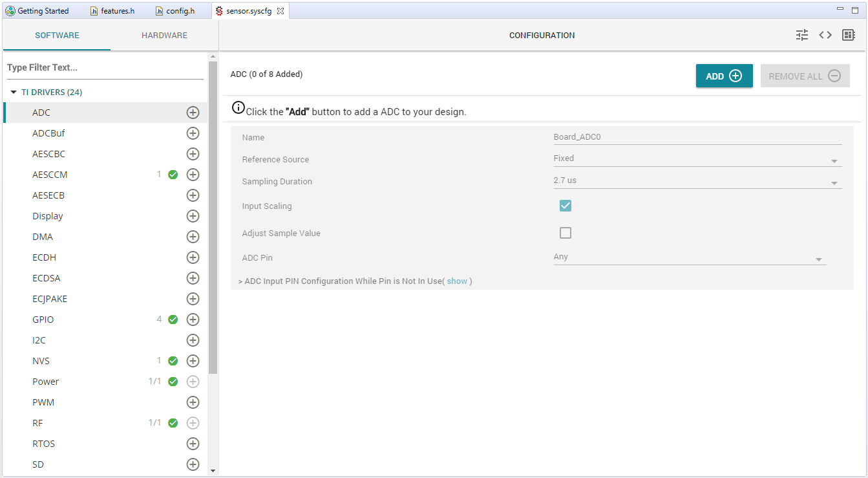Add another AESCCM instance with plus icon
The image size is (868, 478).
coord(193,175)
